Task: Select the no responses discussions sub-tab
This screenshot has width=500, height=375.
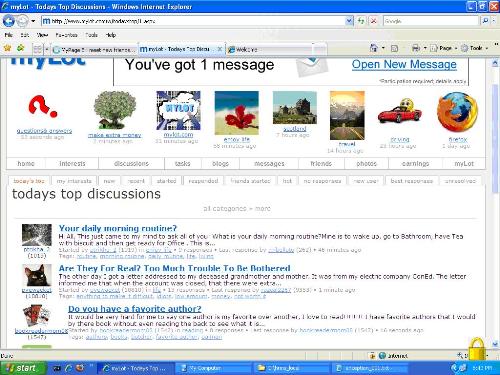Action: pyautogui.click(x=322, y=181)
